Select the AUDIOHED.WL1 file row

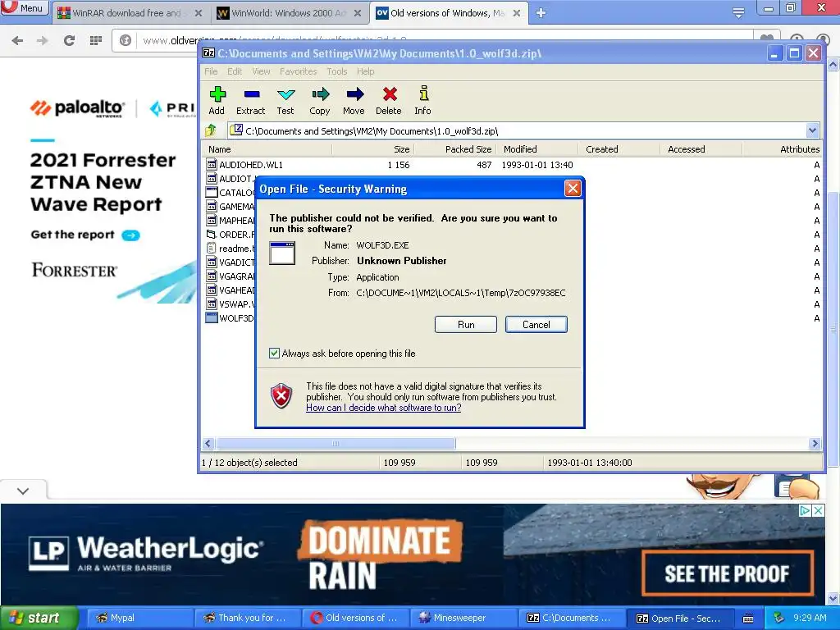click(512, 165)
